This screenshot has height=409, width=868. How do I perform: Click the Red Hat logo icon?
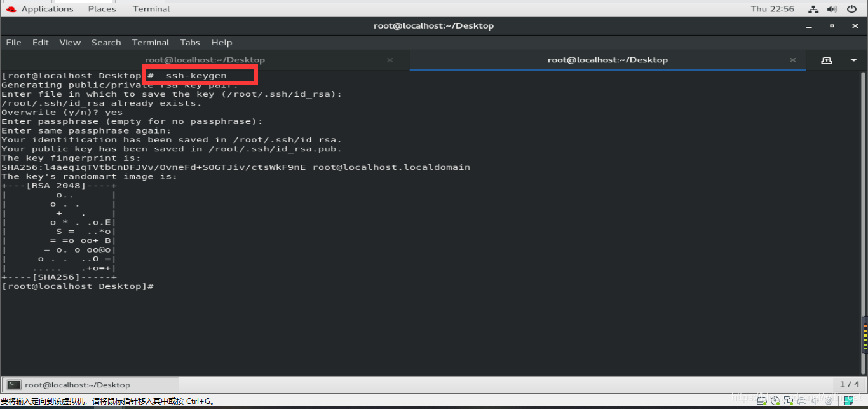point(10,8)
